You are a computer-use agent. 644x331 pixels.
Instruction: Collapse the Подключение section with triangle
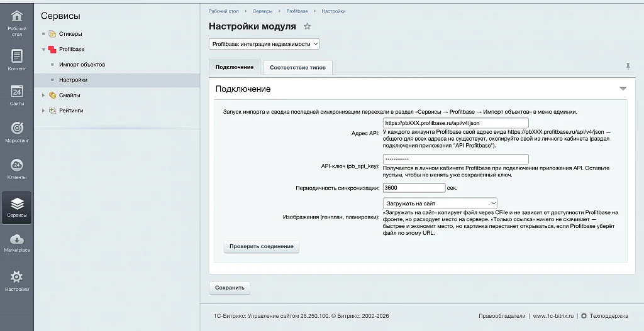(x=623, y=89)
